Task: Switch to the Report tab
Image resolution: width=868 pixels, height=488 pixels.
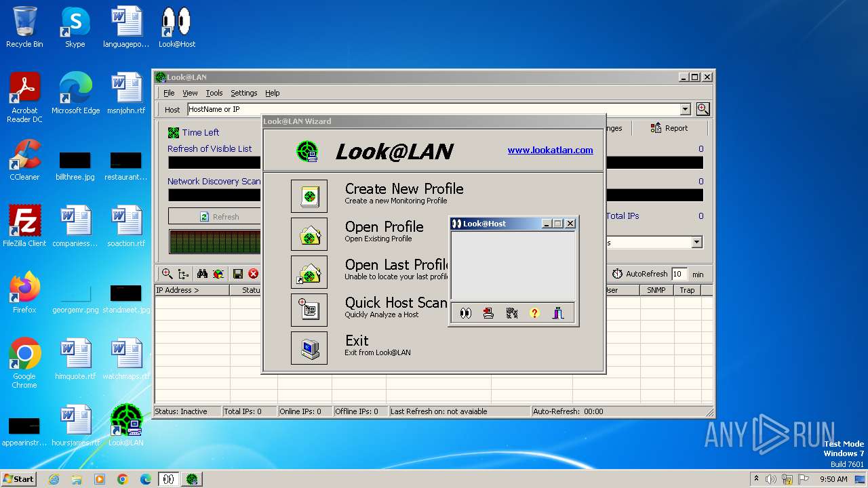Action: [669, 128]
